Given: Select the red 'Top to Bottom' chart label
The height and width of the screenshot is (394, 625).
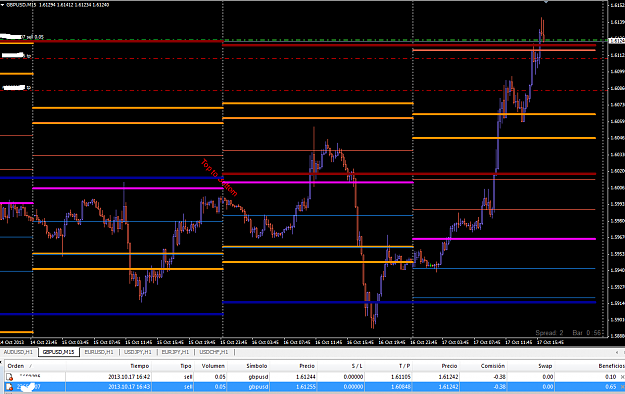Looking at the screenshot, I should [219, 177].
